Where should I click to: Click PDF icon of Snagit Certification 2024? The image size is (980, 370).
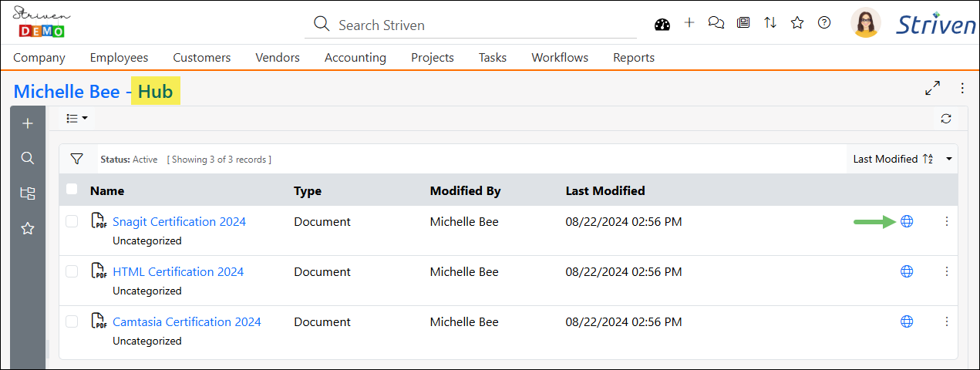[x=99, y=221]
